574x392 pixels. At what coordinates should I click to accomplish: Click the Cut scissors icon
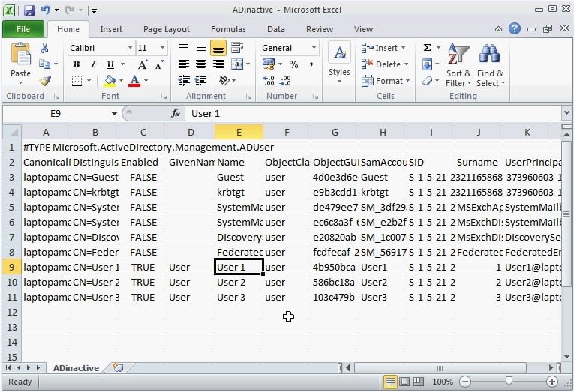[45, 48]
